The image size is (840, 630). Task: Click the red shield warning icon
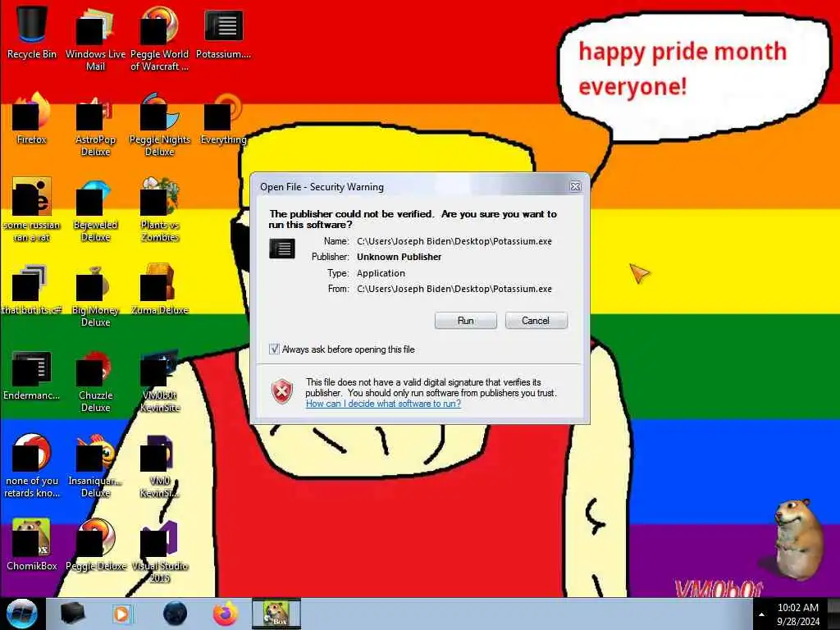282,391
